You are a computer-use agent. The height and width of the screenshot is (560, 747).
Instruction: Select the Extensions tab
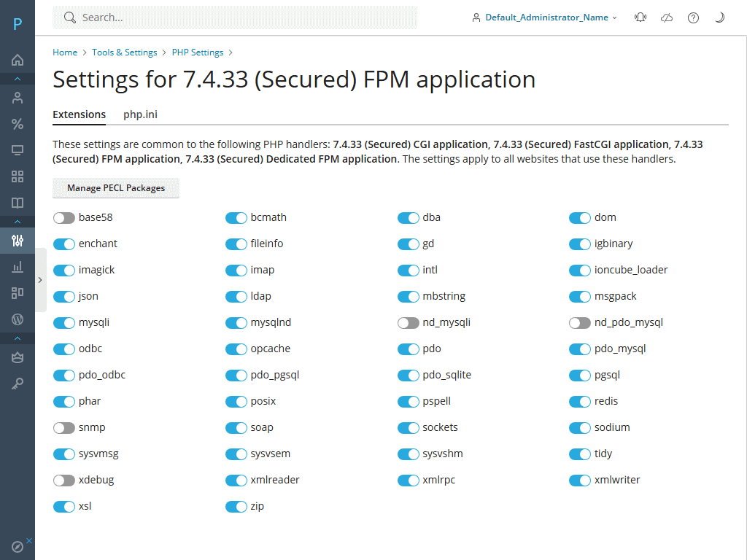(79, 114)
